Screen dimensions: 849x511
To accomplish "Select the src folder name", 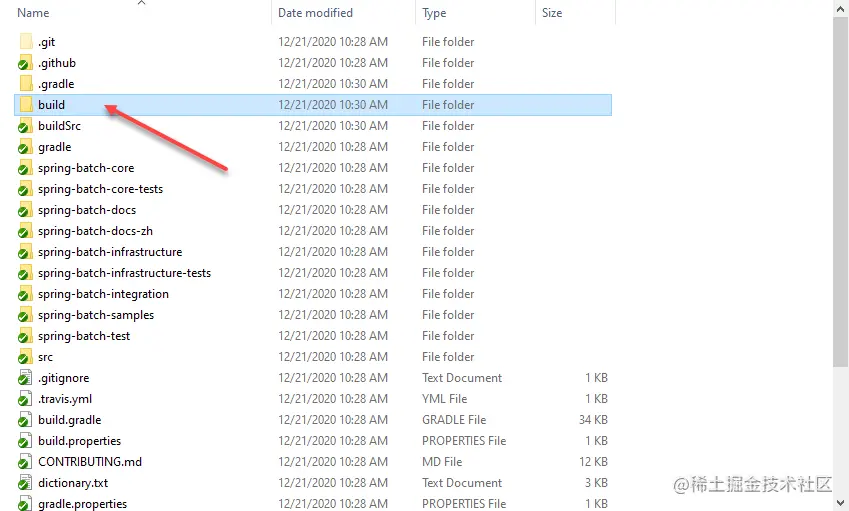I will coord(45,357).
